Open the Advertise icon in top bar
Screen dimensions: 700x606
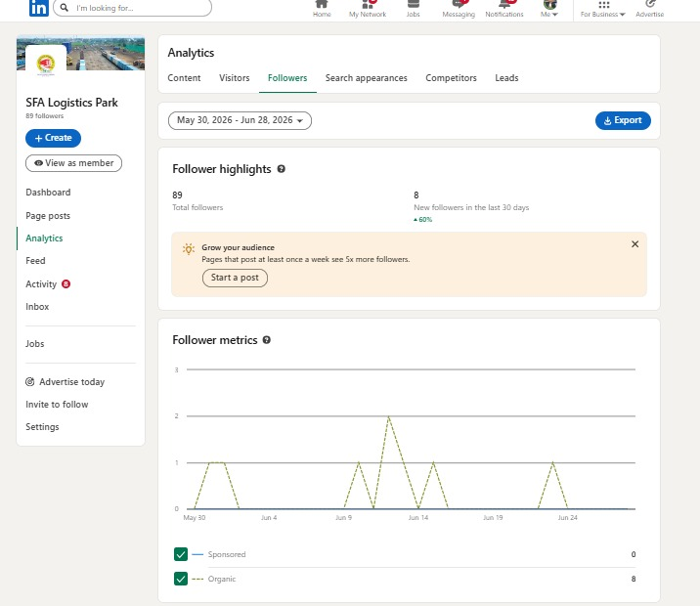point(649,5)
